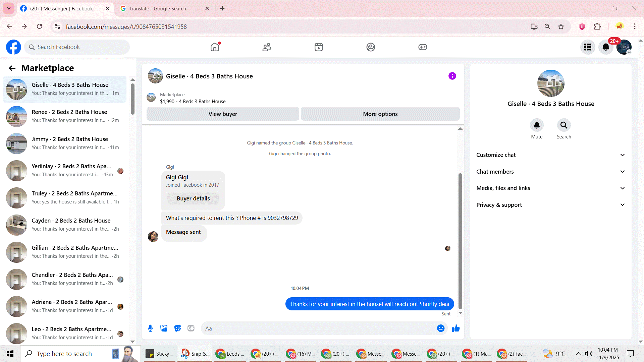This screenshot has width=644, height=362.
Task: Open the Reels video icon
Action: pos(319,47)
